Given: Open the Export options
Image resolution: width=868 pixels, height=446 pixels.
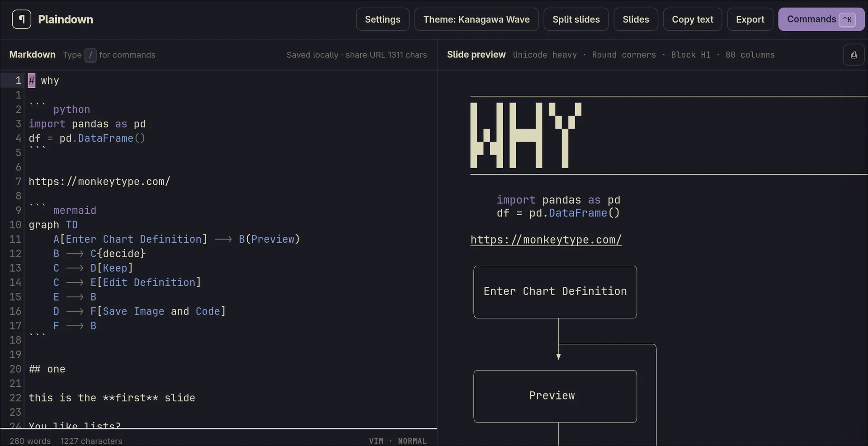Looking at the screenshot, I should (750, 19).
